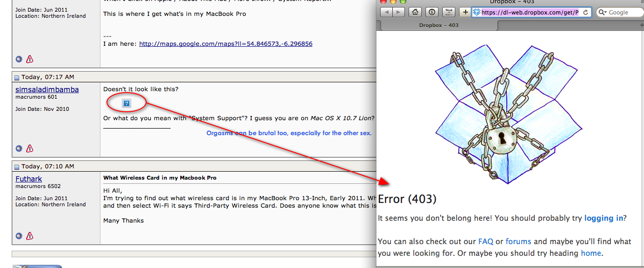
Task: Report the Google Maps link post via warning icon
Action: click(30, 59)
